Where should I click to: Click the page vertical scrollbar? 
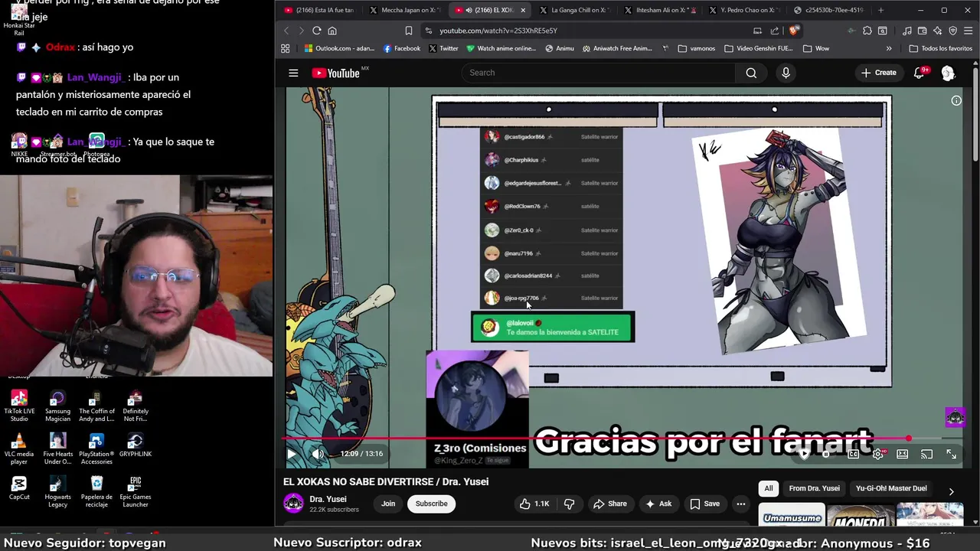point(975,115)
